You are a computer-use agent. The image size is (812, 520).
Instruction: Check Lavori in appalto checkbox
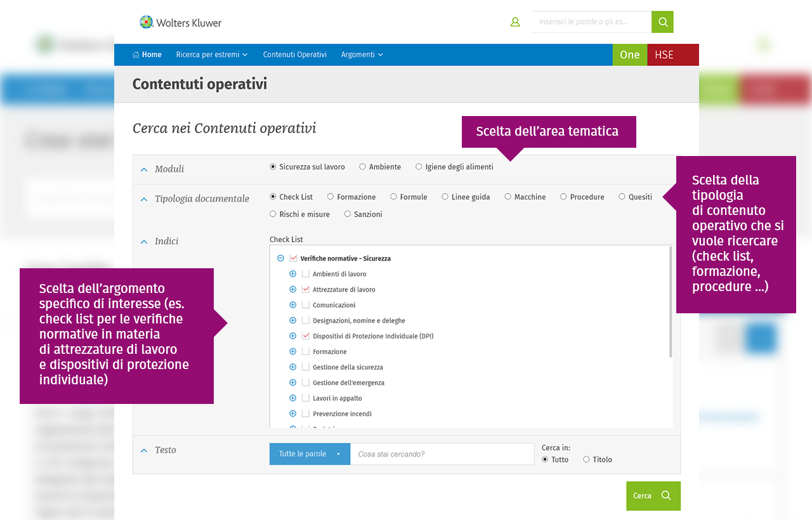(306, 398)
